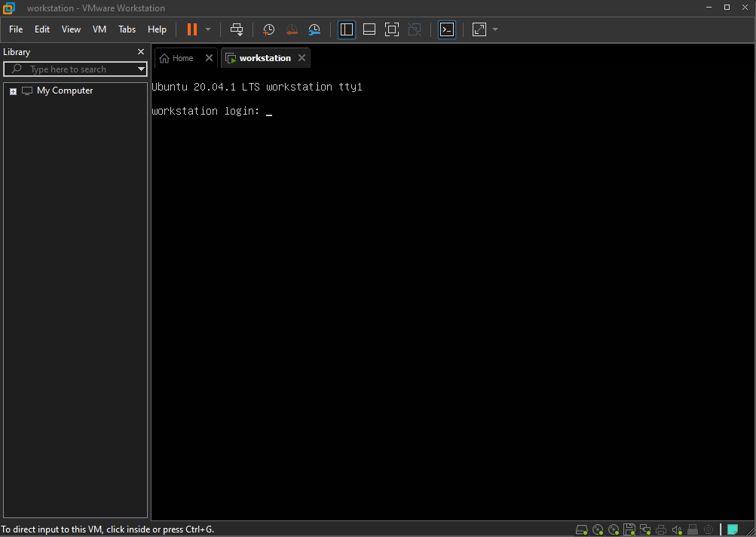Expand the My Computer tree node
This screenshot has width=756, height=537.
point(13,91)
